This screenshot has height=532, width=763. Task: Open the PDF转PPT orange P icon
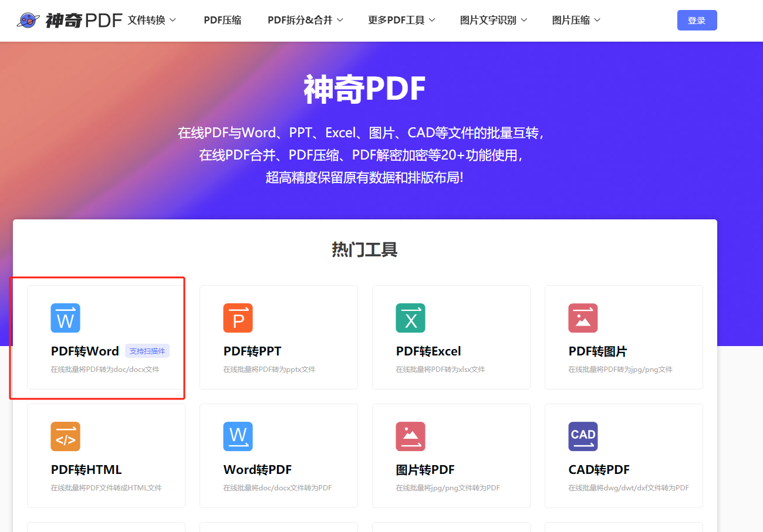[x=238, y=318]
